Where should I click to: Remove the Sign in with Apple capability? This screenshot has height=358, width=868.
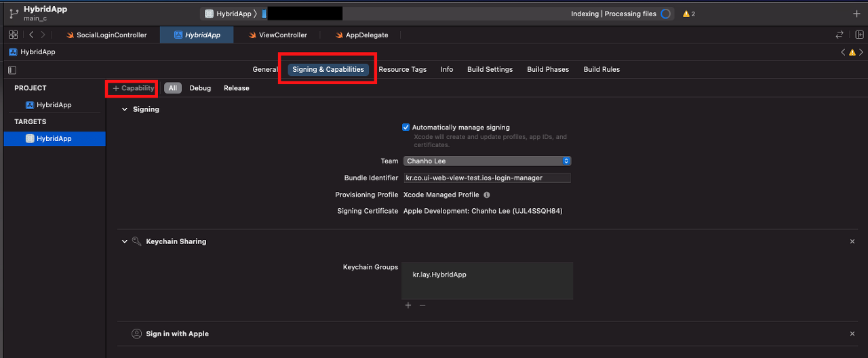[852, 334]
